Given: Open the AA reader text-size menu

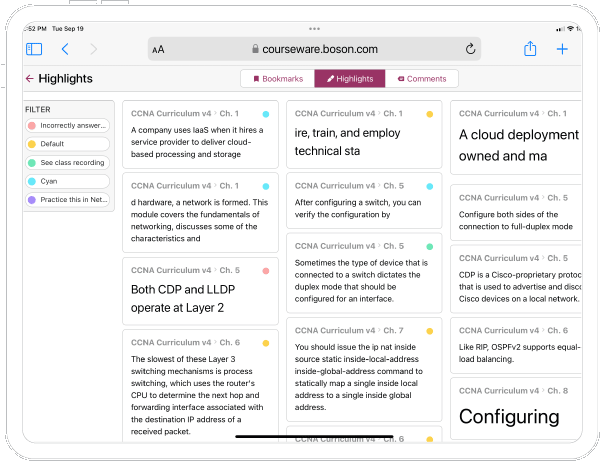Looking at the screenshot, I should tap(158, 49).
